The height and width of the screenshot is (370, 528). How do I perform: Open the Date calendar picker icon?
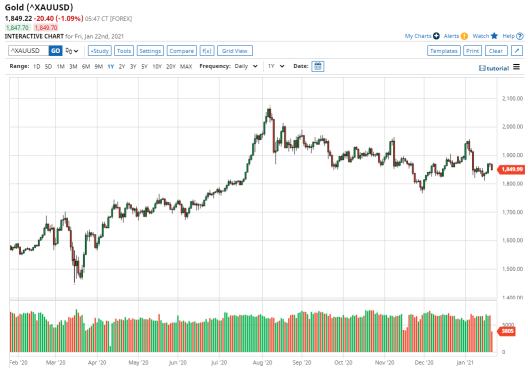pos(318,66)
